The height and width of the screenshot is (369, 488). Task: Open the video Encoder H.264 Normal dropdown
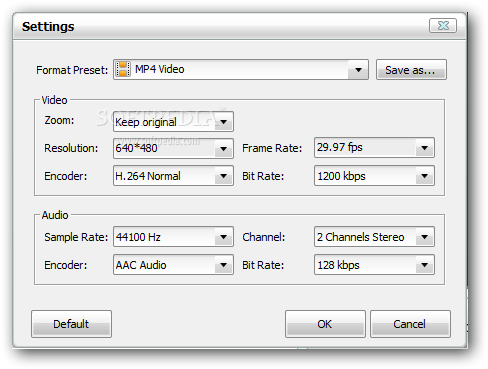(x=173, y=176)
